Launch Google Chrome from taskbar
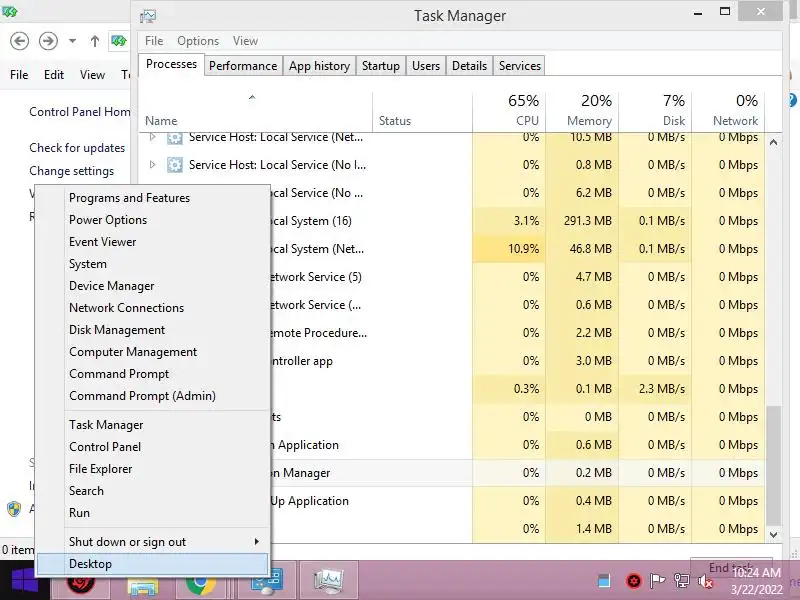Screen dimensions: 800x600 200,585
